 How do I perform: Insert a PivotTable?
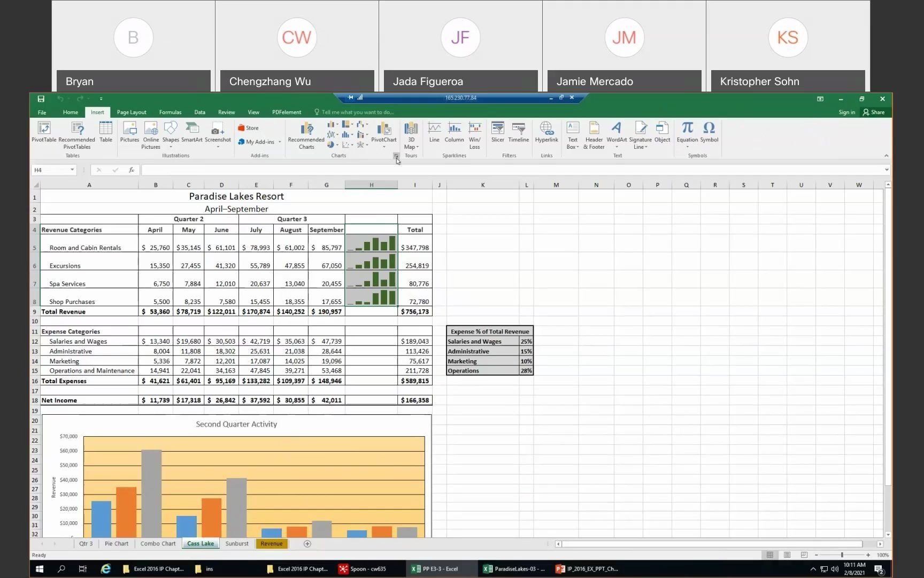(x=44, y=132)
